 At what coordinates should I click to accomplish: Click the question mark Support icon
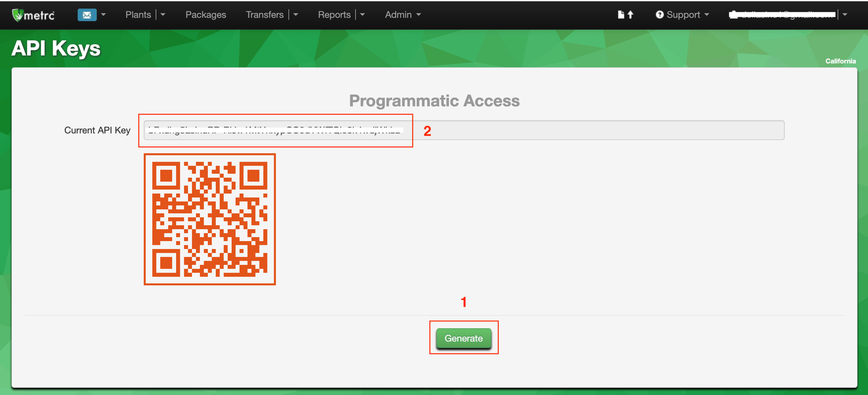tap(659, 14)
